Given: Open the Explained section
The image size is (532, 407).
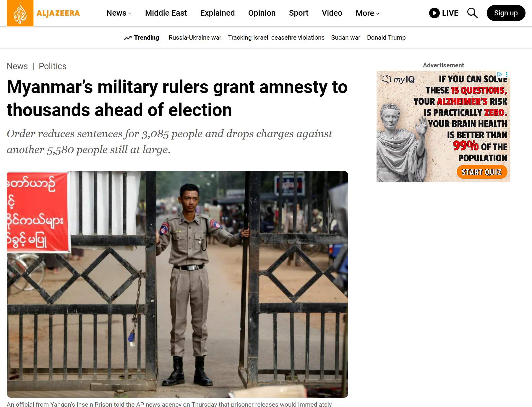Looking at the screenshot, I should click(x=217, y=13).
